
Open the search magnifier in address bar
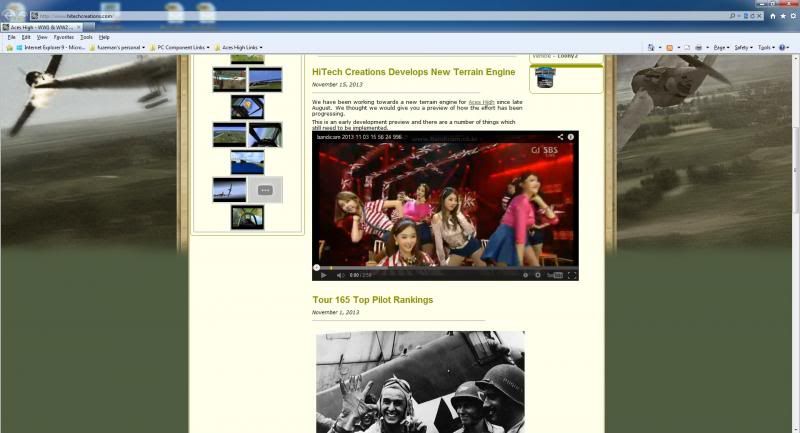tap(733, 16)
